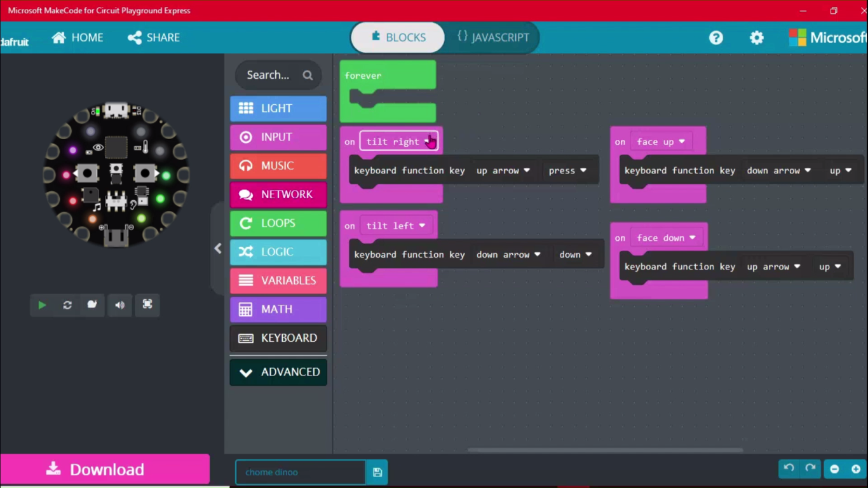Image resolution: width=868 pixels, height=488 pixels.
Task: Open the 'tilt right' gesture dropdown
Action: tap(398, 142)
